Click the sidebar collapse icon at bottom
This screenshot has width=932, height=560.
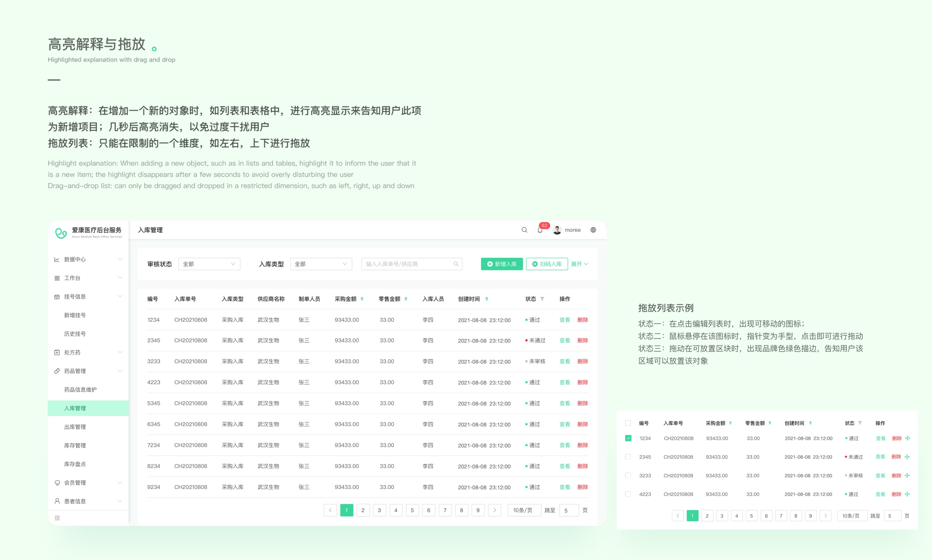(57, 518)
